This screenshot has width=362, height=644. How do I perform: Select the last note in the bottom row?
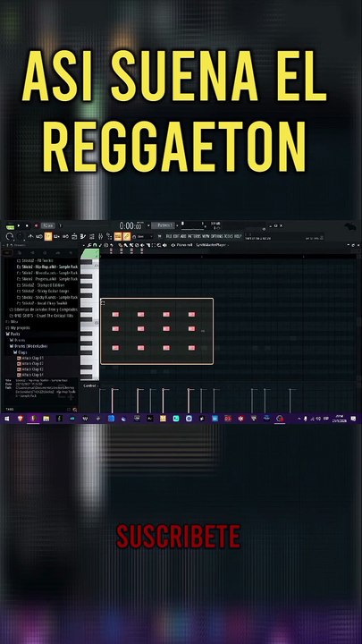tap(191, 348)
